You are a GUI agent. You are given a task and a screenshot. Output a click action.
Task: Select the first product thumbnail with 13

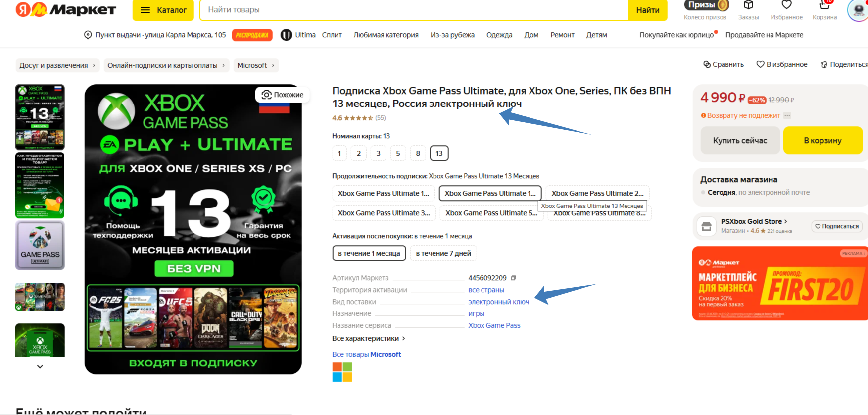40,117
